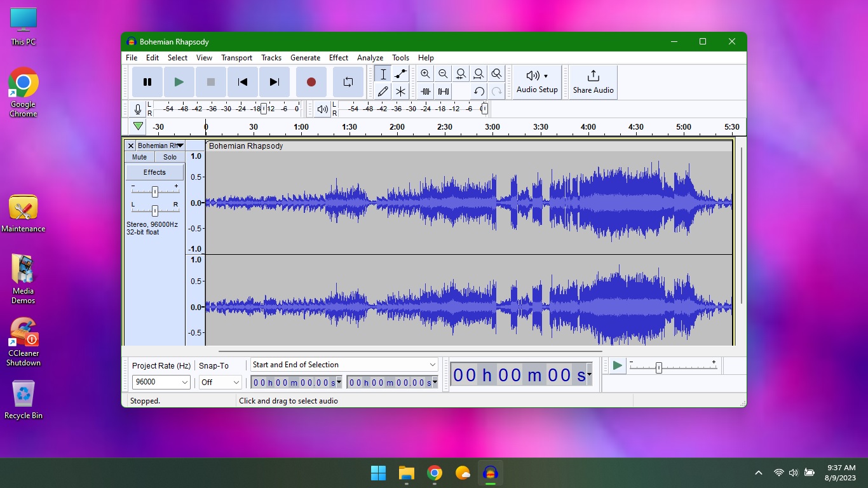
Task: Open the Edit menu
Action: [x=153, y=58]
